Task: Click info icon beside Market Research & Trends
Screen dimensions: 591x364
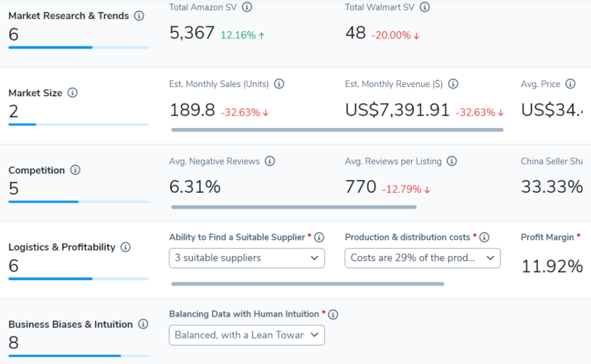Action: tap(139, 16)
